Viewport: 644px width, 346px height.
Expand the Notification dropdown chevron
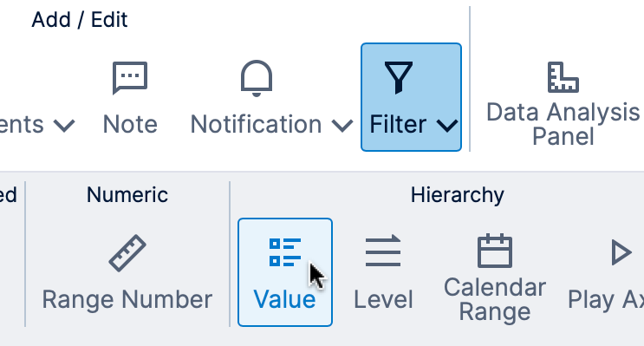pyautogui.click(x=342, y=126)
